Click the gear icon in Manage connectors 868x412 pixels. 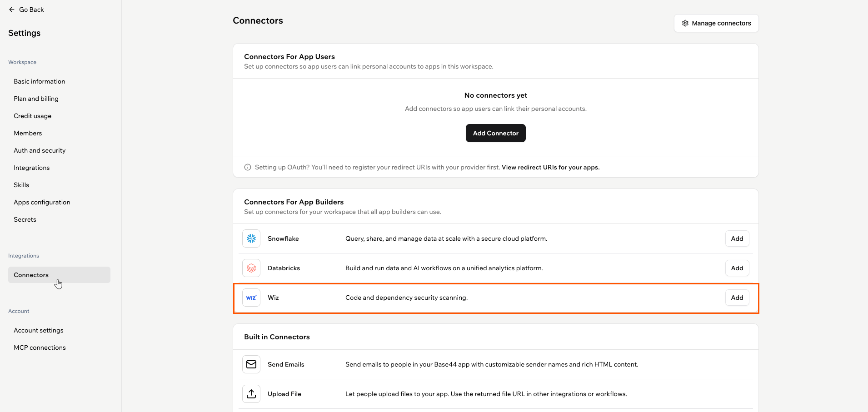click(685, 23)
